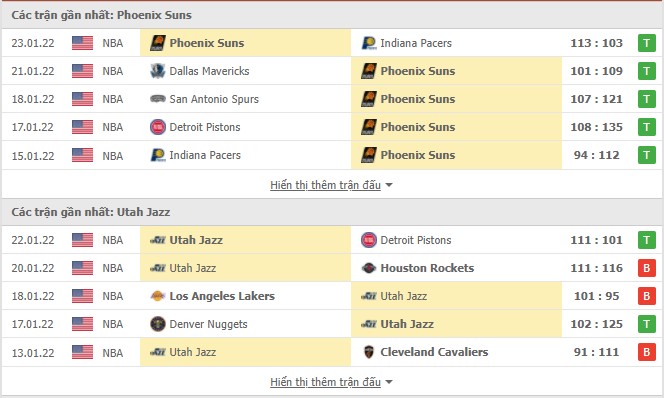Open score 101 : 109 match details

(596, 71)
